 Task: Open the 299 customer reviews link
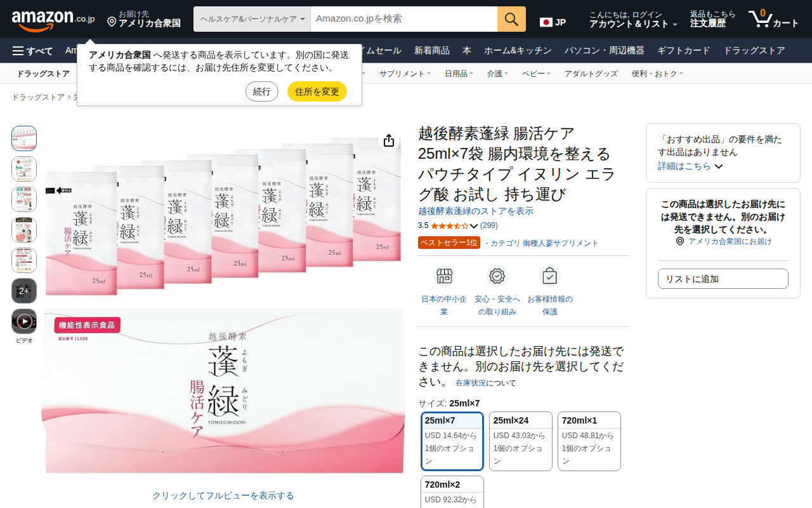click(489, 225)
